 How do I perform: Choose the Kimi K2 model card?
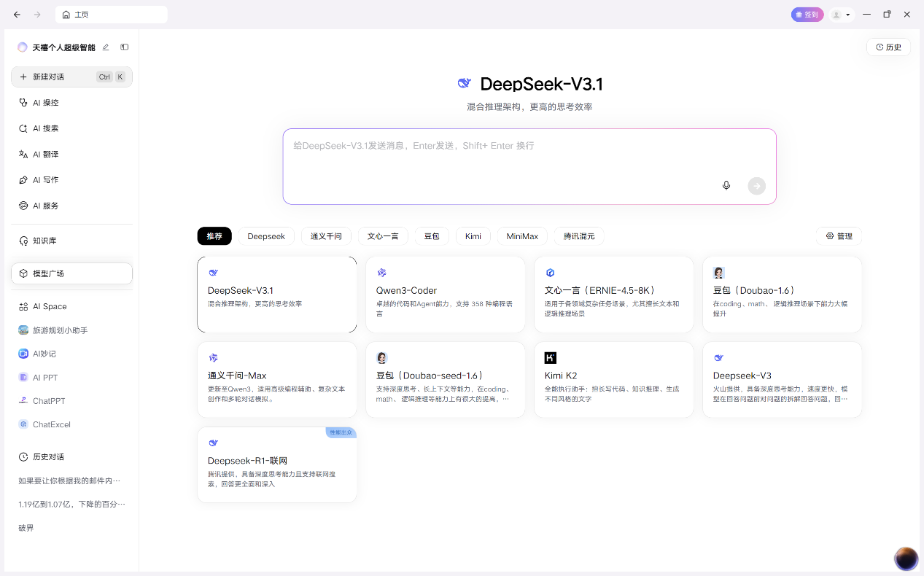pos(614,380)
